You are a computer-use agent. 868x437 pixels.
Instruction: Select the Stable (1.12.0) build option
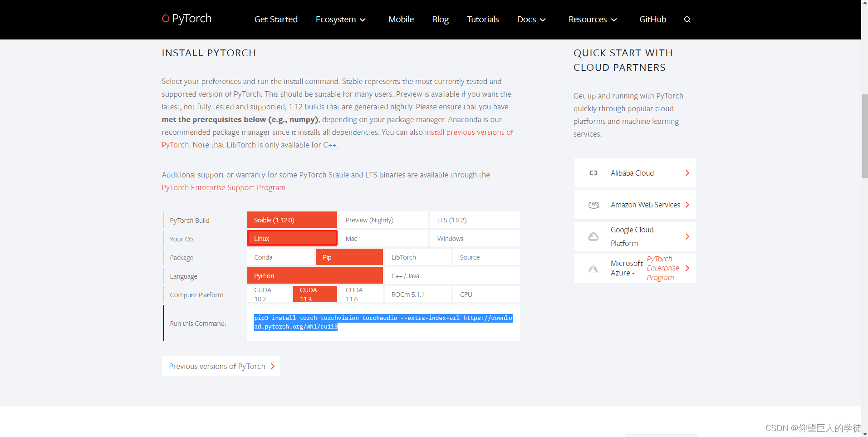point(292,220)
